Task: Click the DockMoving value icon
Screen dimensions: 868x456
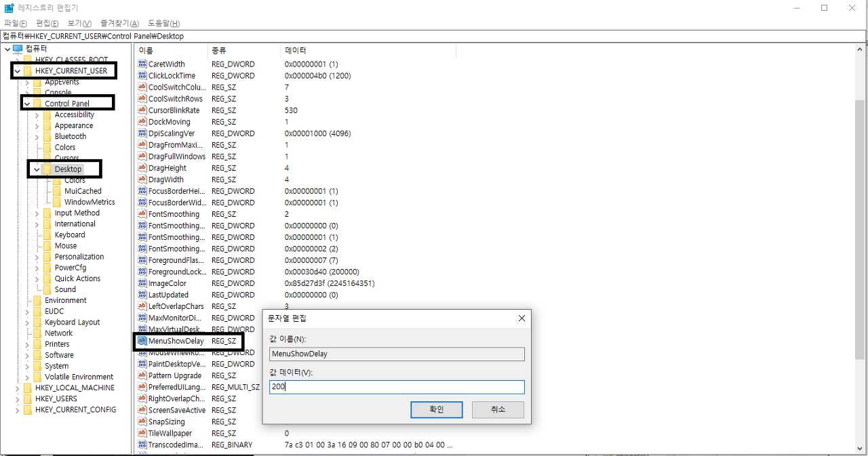Action: pos(142,121)
